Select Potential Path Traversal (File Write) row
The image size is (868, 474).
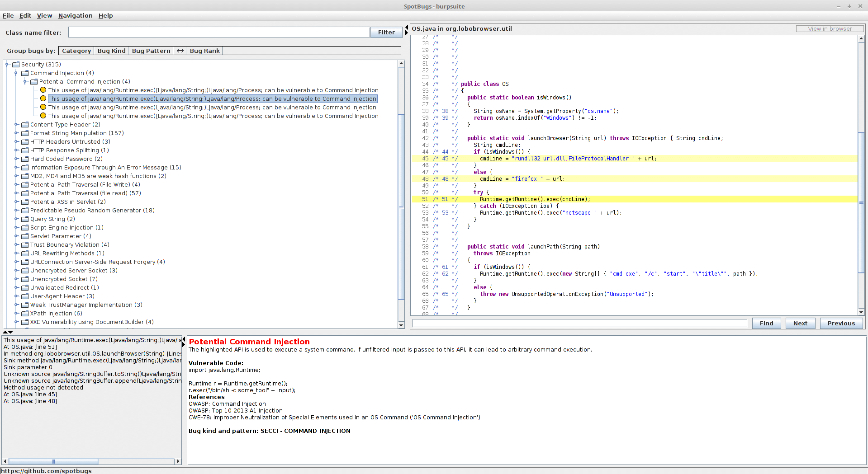tap(85, 185)
